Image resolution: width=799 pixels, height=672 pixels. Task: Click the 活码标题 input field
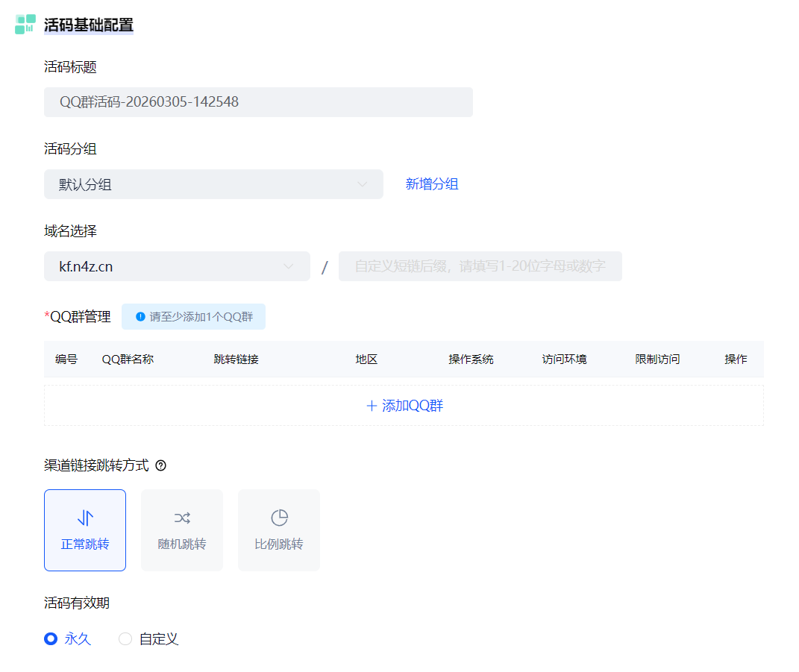[258, 102]
